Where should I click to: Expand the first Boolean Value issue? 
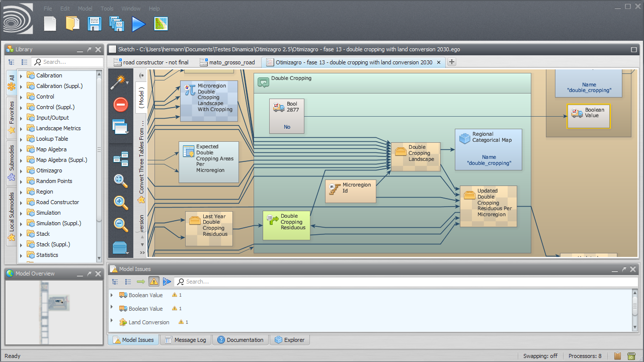tap(111, 295)
